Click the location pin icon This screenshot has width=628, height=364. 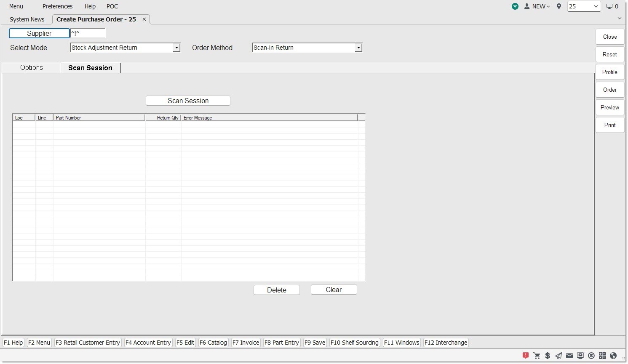[559, 6]
